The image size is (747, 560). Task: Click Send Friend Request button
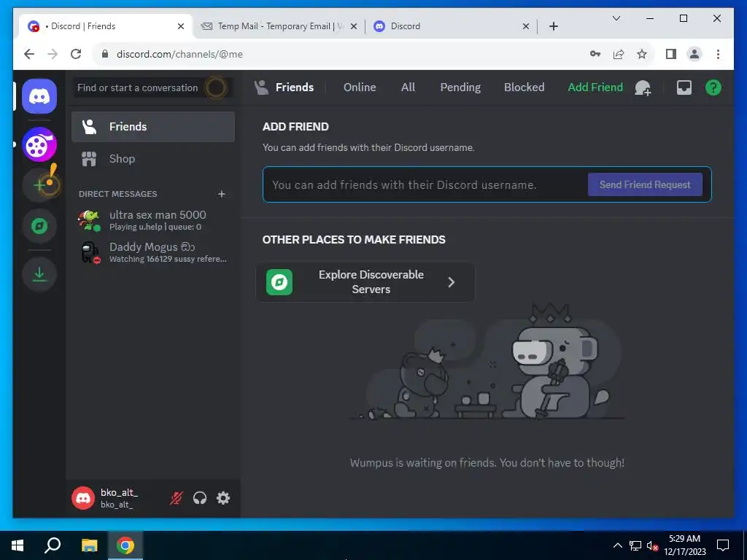click(645, 184)
